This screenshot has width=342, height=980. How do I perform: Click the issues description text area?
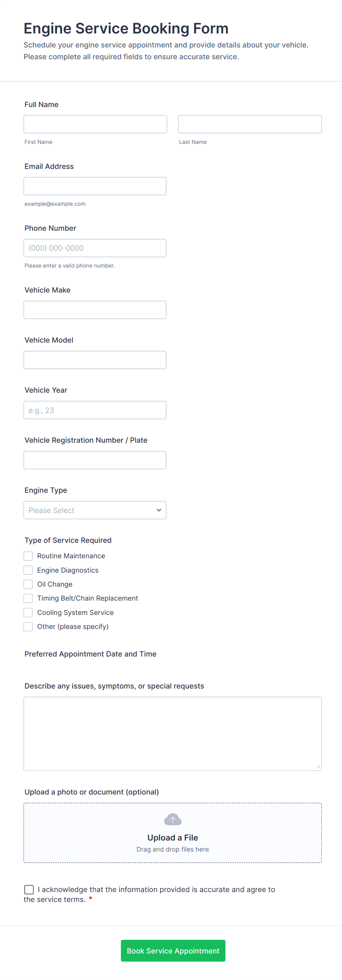click(172, 733)
